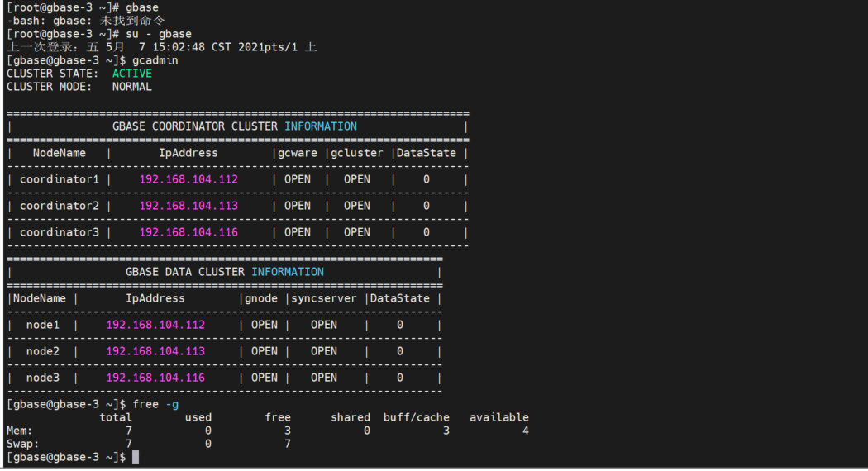Click node3 syncserver OPEN status

pyautogui.click(x=324, y=378)
